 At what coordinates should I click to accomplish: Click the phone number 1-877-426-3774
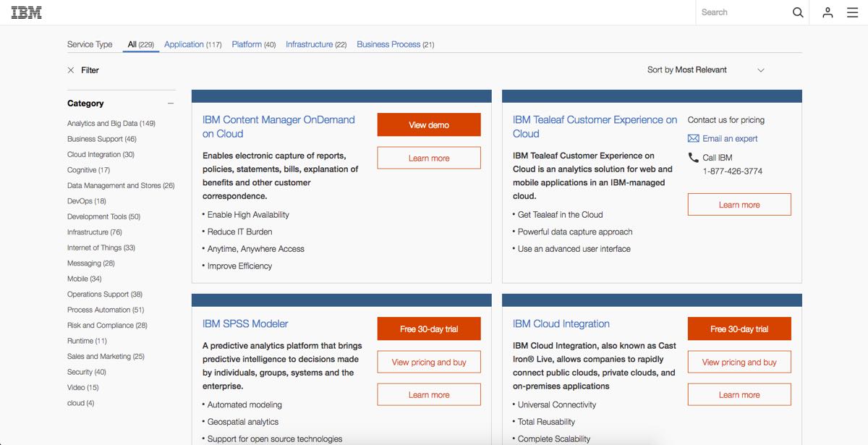(733, 171)
